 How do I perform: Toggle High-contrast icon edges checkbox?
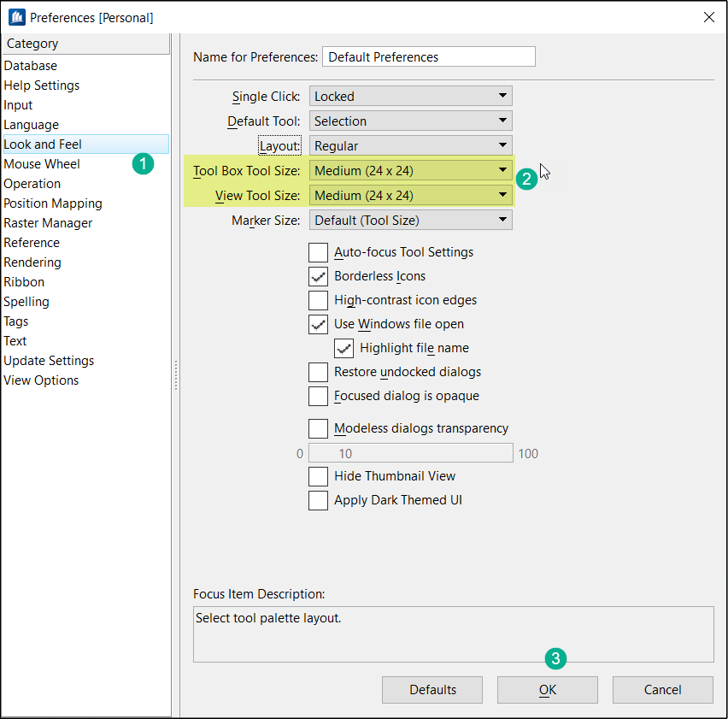coord(319,300)
